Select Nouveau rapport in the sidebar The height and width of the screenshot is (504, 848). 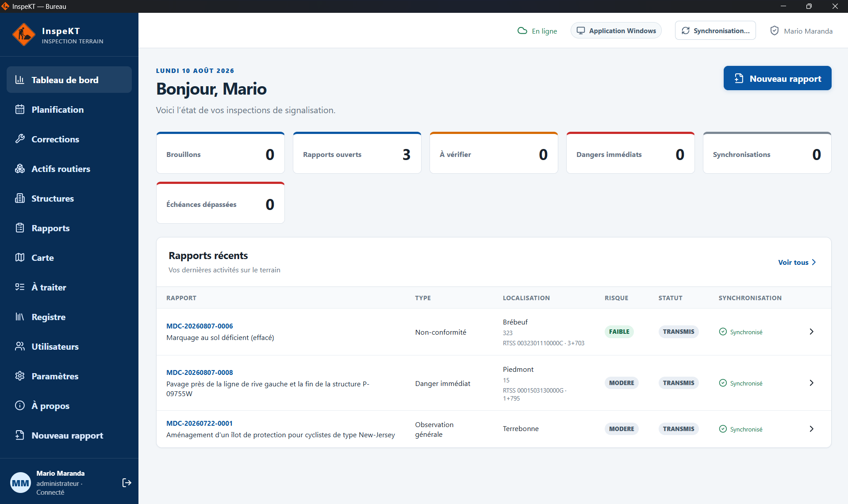pos(69,435)
